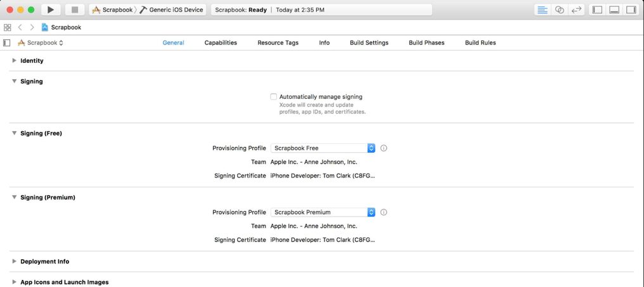This screenshot has height=287, width=644.
Task: Go back using navigation arrow
Action: tap(20, 27)
